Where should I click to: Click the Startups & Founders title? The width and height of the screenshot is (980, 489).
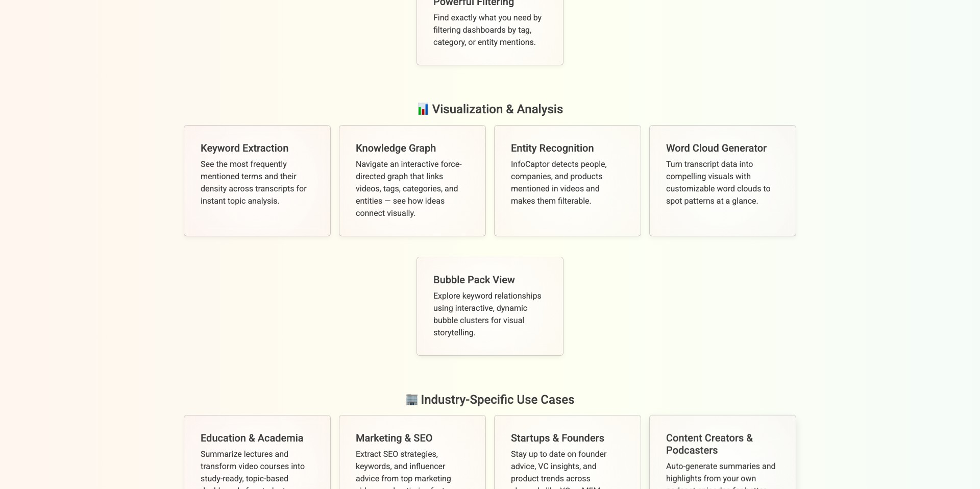[x=557, y=438]
